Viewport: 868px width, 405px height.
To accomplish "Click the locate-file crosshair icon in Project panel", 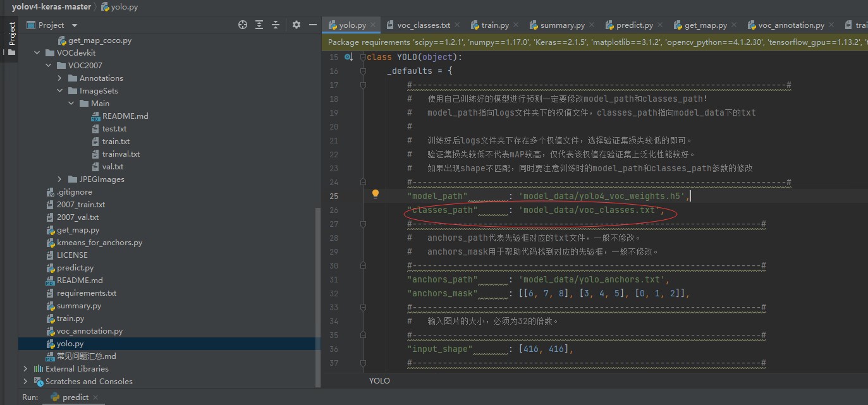I will point(243,25).
